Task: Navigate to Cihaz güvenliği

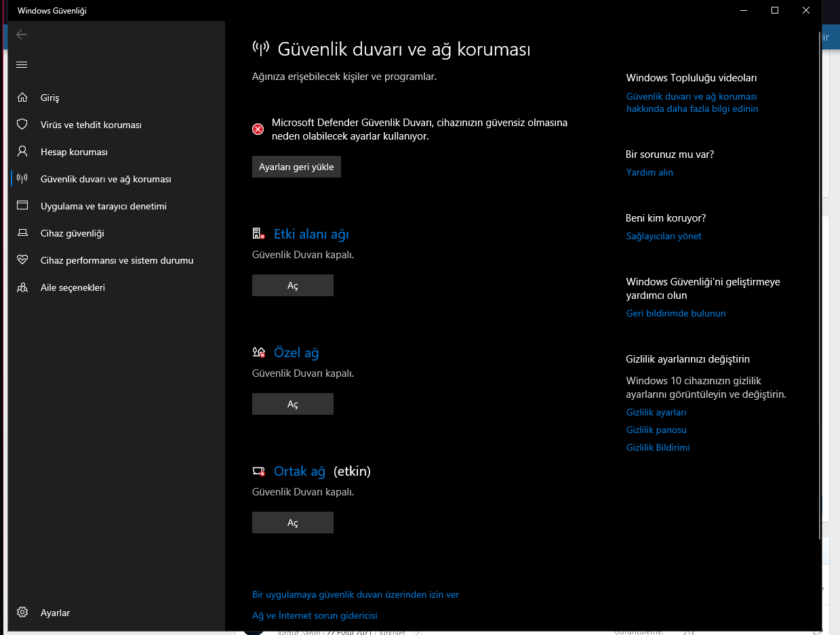Action: tap(117, 233)
